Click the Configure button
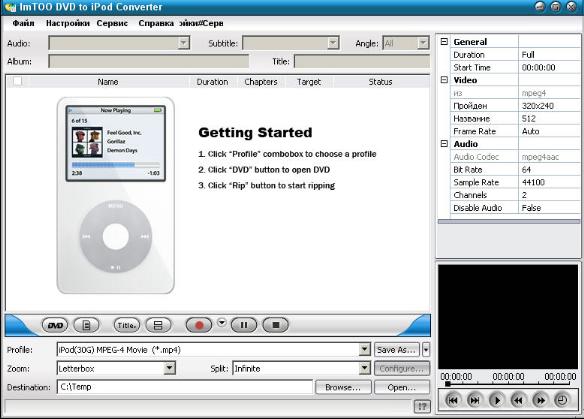584x419 pixels. [x=402, y=368]
